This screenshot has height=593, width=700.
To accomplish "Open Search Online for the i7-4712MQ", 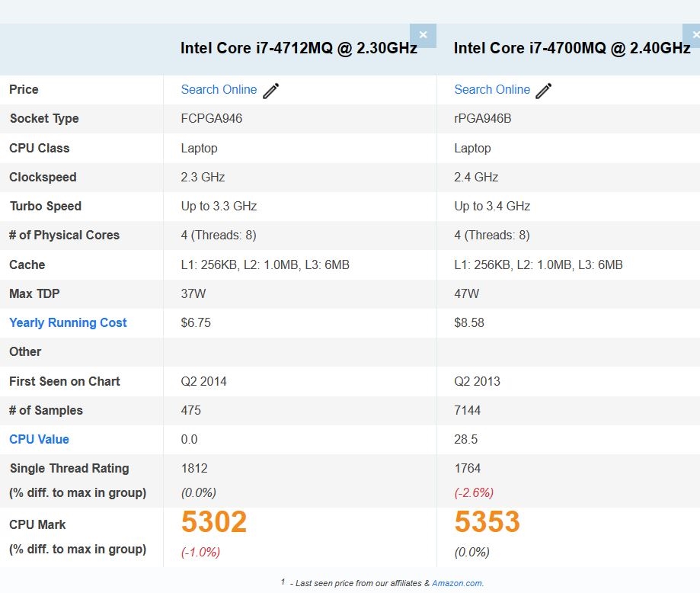I will [219, 90].
